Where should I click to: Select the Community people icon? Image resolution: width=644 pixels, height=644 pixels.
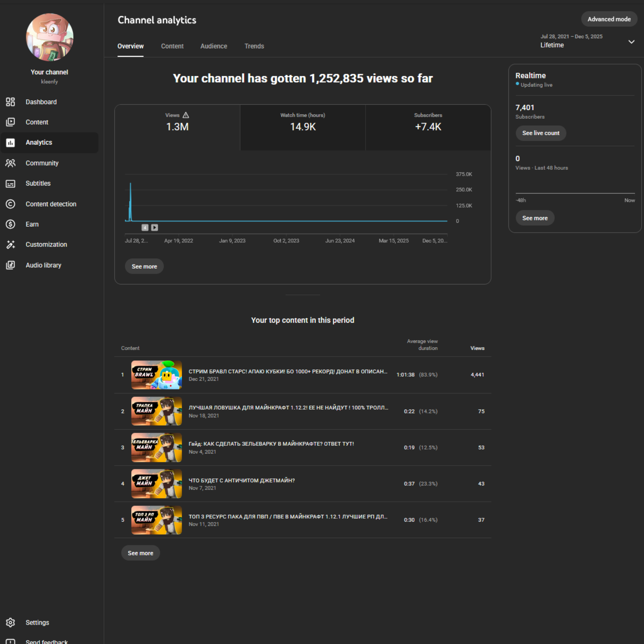click(10, 163)
